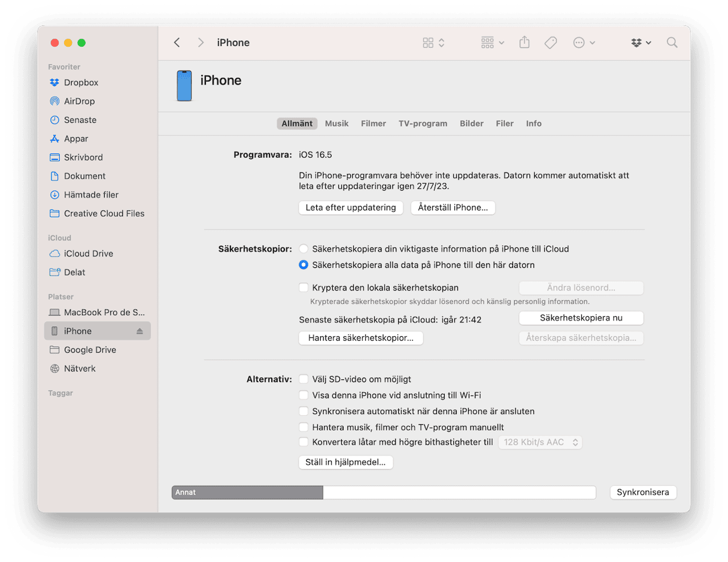The width and height of the screenshot is (728, 562).
Task: Eject the iPhone from sidebar
Action: click(x=139, y=331)
